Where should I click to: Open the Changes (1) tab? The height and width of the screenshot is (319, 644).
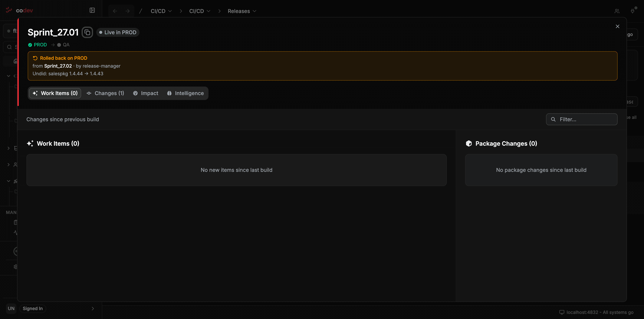click(x=105, y=93)
